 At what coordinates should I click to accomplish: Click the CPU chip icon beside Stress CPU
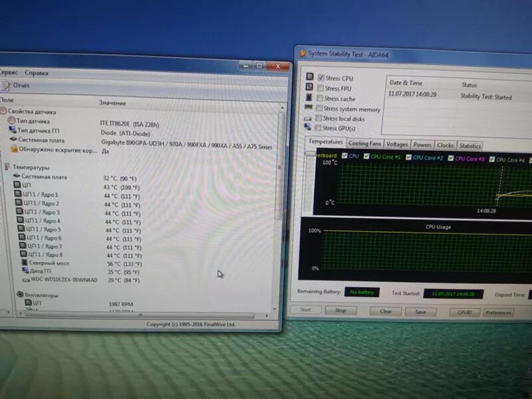click(x=309, y=76)
